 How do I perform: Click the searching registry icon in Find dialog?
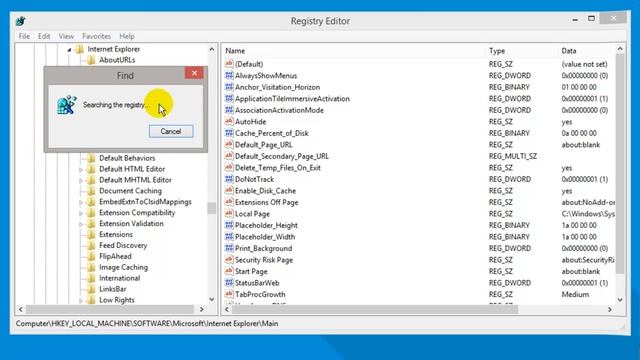(67, 105)
